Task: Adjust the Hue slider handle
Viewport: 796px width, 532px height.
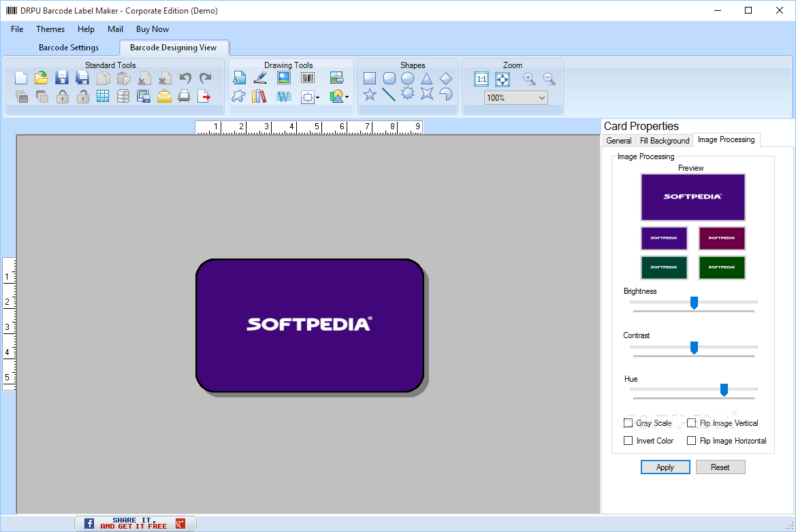Action: [x=724, y=390]
